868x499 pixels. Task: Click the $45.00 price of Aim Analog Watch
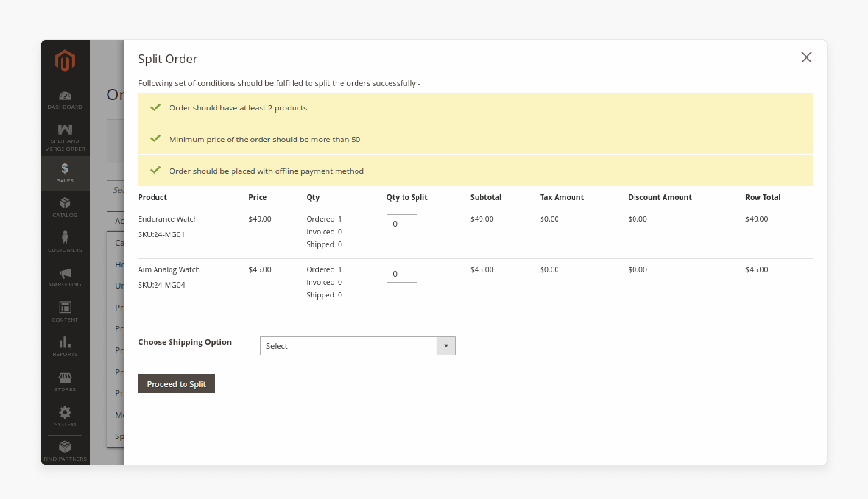[x=260, y=270]
